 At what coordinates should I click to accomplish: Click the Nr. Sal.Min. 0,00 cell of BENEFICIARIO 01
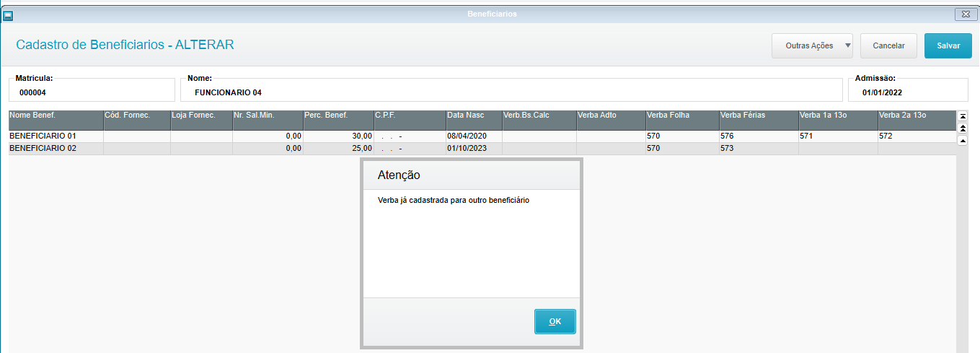(268, 136)
